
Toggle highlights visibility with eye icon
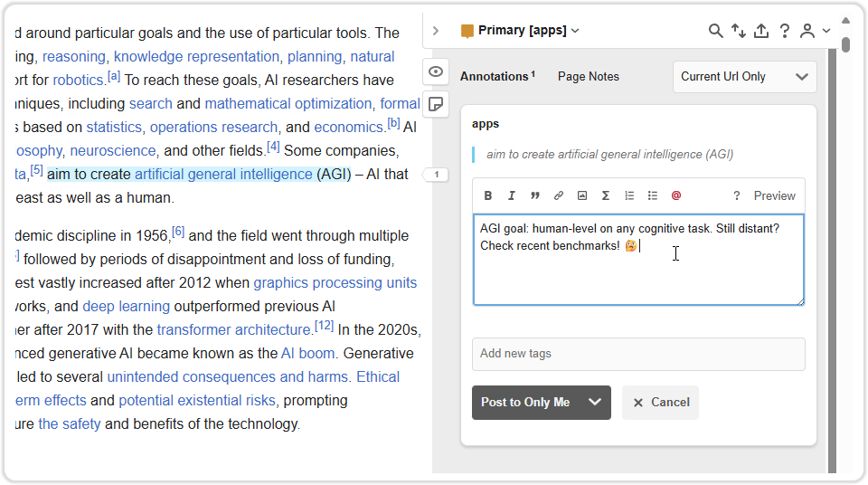tap(436, 71)
